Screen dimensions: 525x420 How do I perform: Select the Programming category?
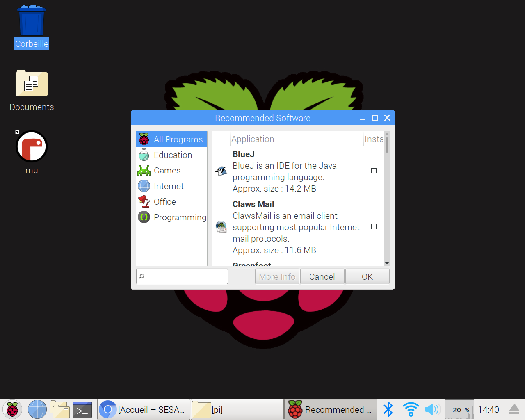171,217
